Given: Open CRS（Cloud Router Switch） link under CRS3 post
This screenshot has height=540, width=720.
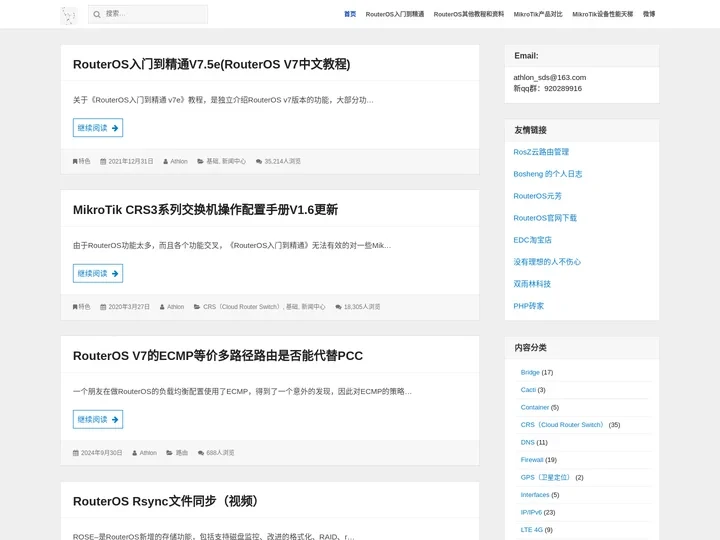Looking at the screenshot, I should tap(242, 307).
